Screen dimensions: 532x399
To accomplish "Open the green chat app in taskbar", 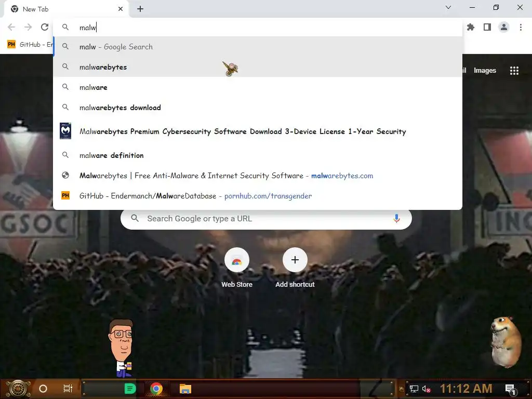I will (129, 389).
